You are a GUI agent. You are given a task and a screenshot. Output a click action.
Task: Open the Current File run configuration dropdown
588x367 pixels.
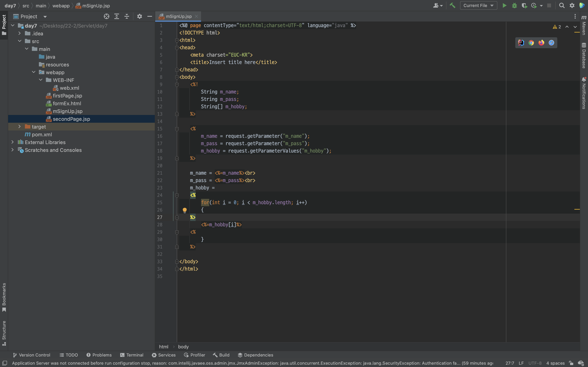478,6
